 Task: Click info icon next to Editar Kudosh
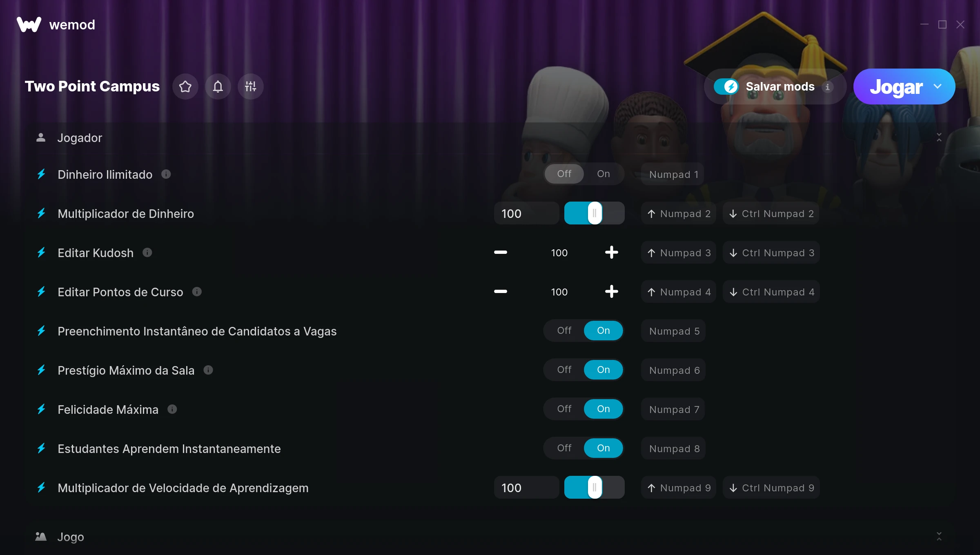(147, 253)
